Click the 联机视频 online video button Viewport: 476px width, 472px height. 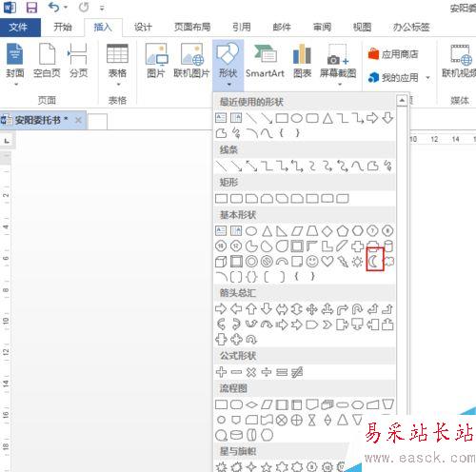click(459, 60)
